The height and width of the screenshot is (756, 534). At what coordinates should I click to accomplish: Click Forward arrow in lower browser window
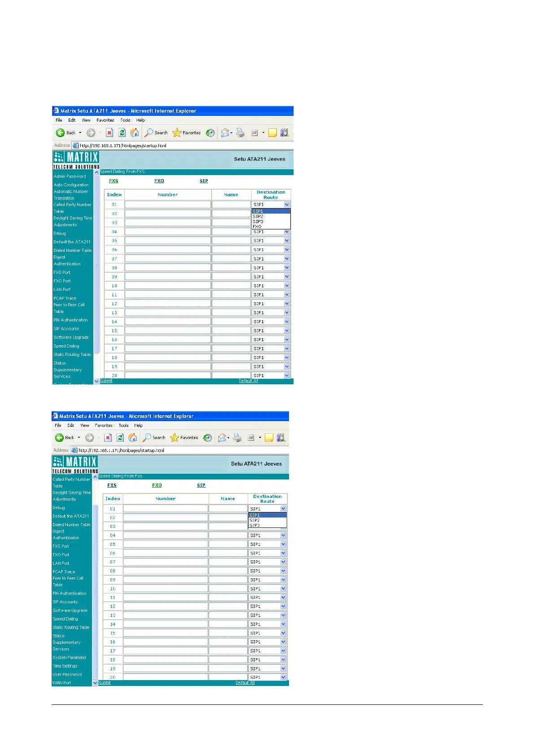(89, 438)
